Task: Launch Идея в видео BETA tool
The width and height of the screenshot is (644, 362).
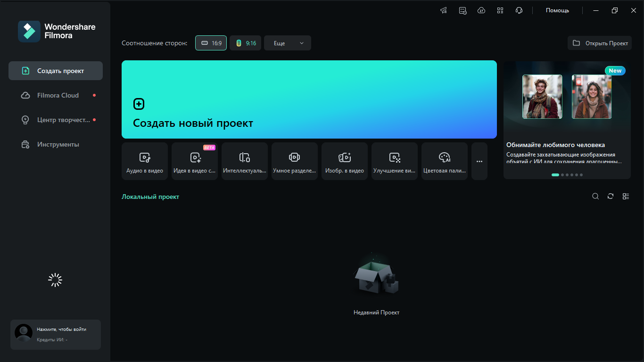Action: (x=195, y=161)
